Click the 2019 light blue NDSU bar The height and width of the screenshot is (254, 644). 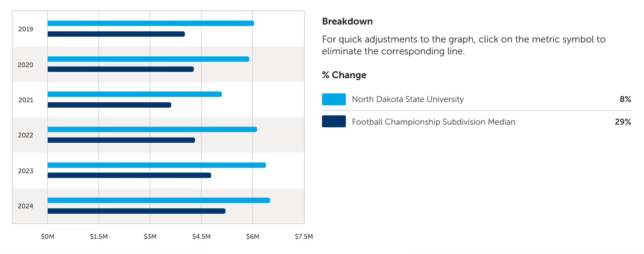(150, 23)
